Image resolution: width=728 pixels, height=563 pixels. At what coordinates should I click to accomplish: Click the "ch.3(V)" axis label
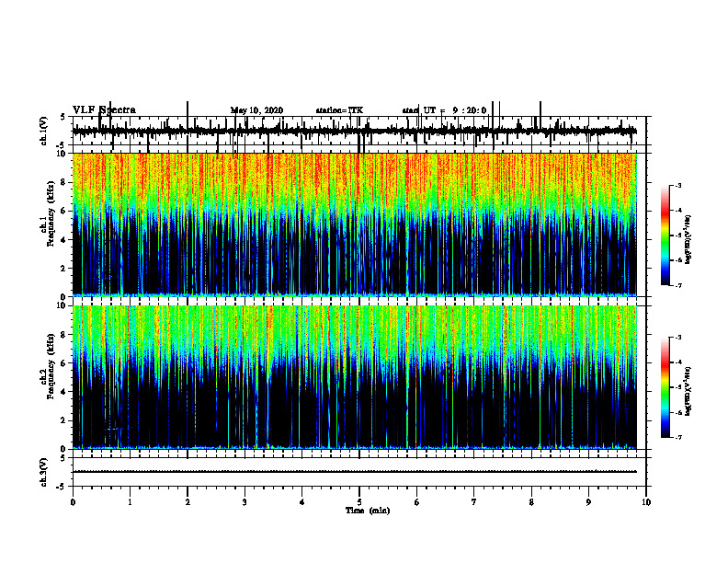pyautogui.click(x=44, y=472)
